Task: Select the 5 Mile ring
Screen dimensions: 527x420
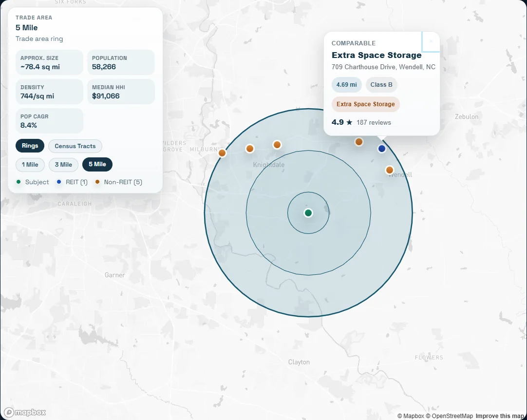Action: coord(97,164)
